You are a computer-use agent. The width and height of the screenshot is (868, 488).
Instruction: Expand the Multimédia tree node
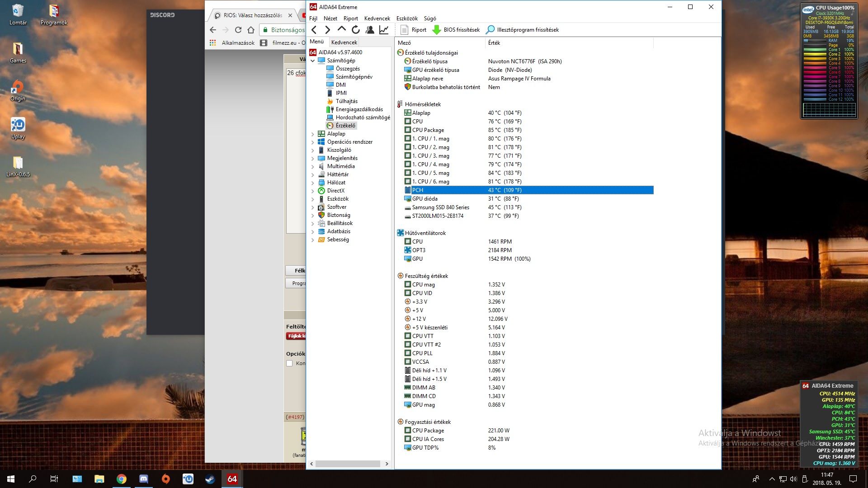coord(312,166)
